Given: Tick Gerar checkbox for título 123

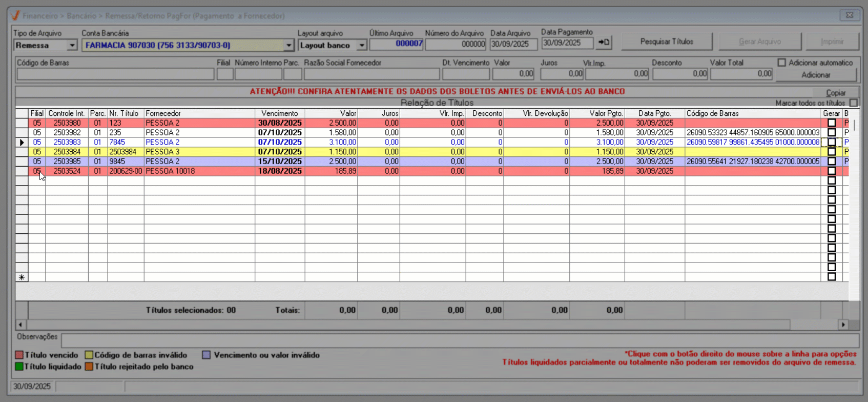Looking at the screenshot, I should pos(832,123).
